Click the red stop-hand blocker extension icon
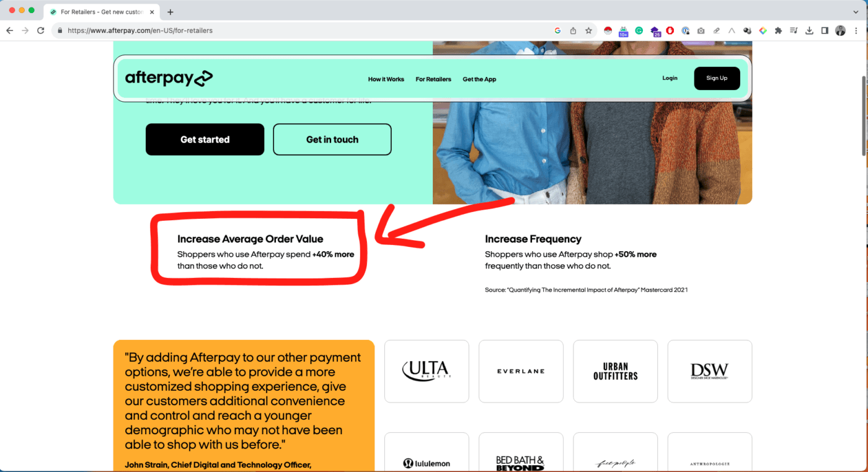Screen dimensions: 868x472 (x=670, y=30)
